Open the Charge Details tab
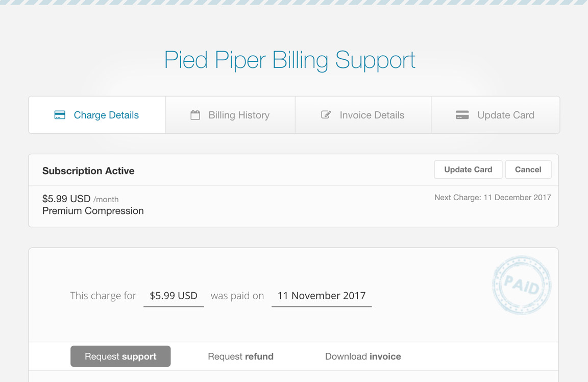 97,115
